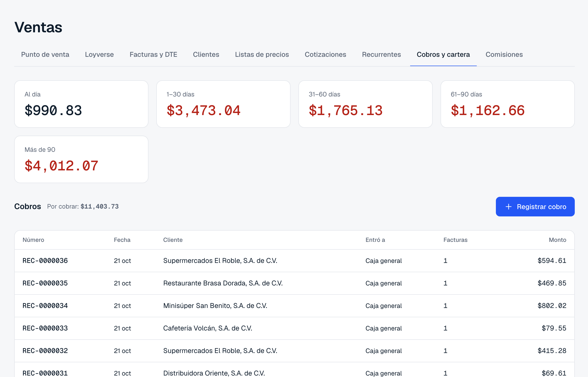Open Cafetería Volcán receipt REC-0000033
Screen dimensions: 588x377
tap(294, 328)
